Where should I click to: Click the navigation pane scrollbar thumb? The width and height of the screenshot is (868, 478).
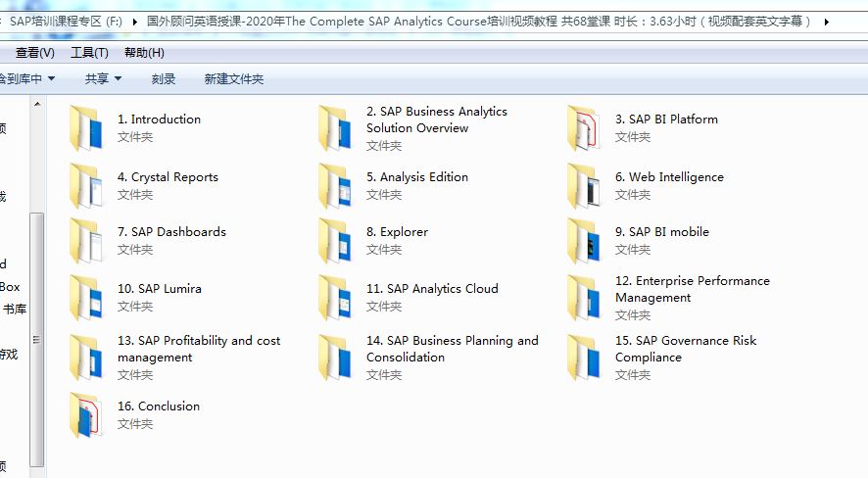[x=37, y=340]
